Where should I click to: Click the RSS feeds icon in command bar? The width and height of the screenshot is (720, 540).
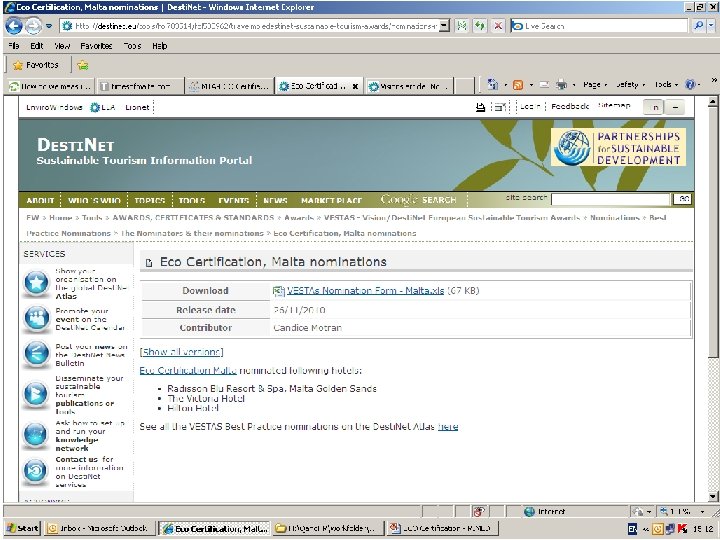pos(518,85)
